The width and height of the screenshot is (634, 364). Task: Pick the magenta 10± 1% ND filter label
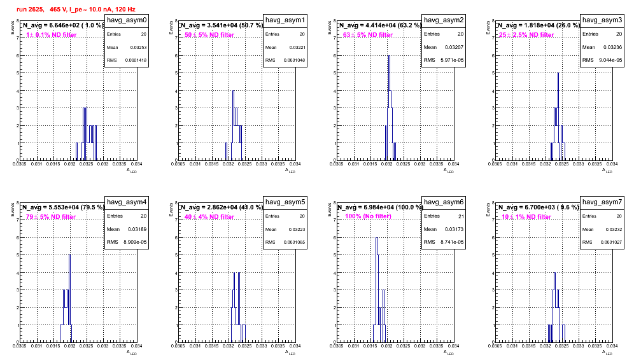click(526, 217)
